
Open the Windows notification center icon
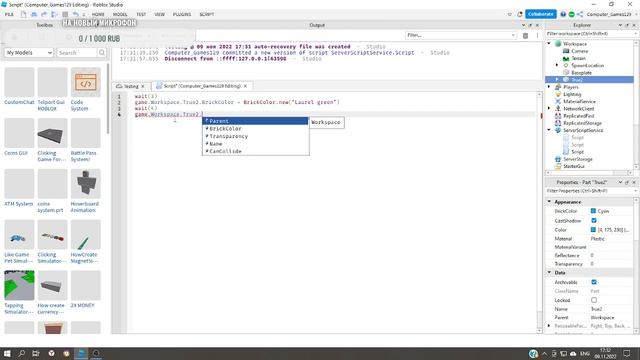(627, 353)
